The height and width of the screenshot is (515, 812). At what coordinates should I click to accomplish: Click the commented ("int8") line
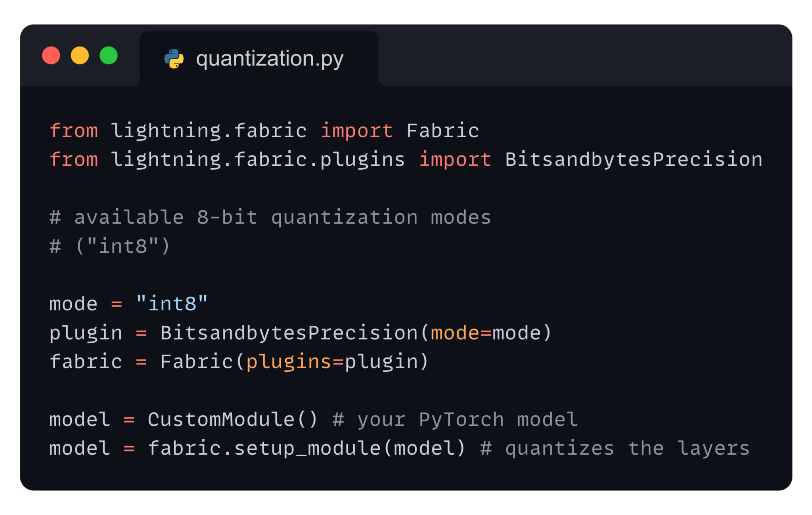[110, 246]
